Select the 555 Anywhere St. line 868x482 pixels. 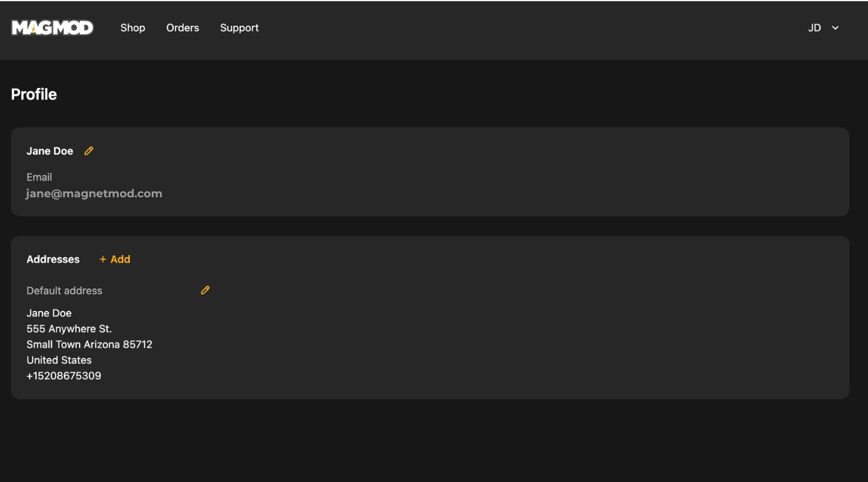coord(69,329)
